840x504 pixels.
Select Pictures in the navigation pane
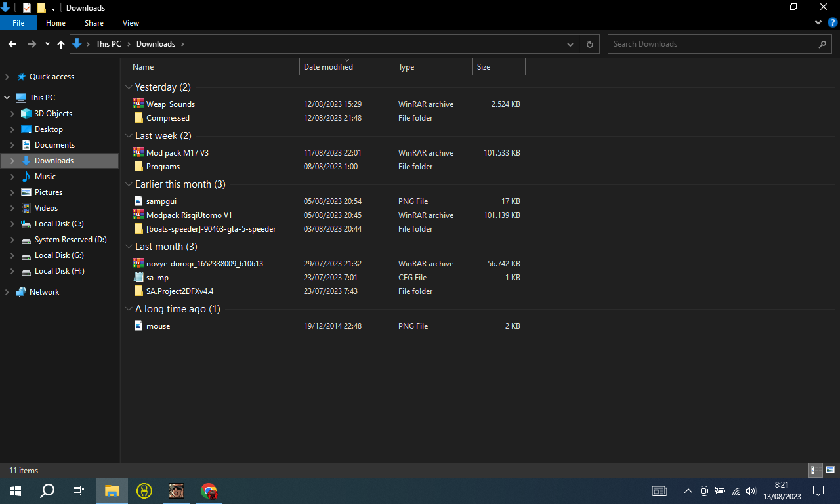[x=49, y=192]
